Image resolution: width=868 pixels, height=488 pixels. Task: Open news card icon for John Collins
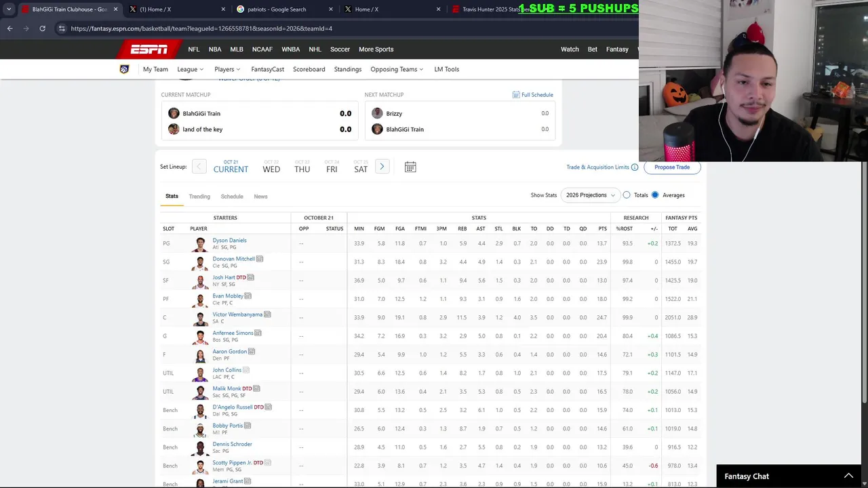tap(246, 370)
